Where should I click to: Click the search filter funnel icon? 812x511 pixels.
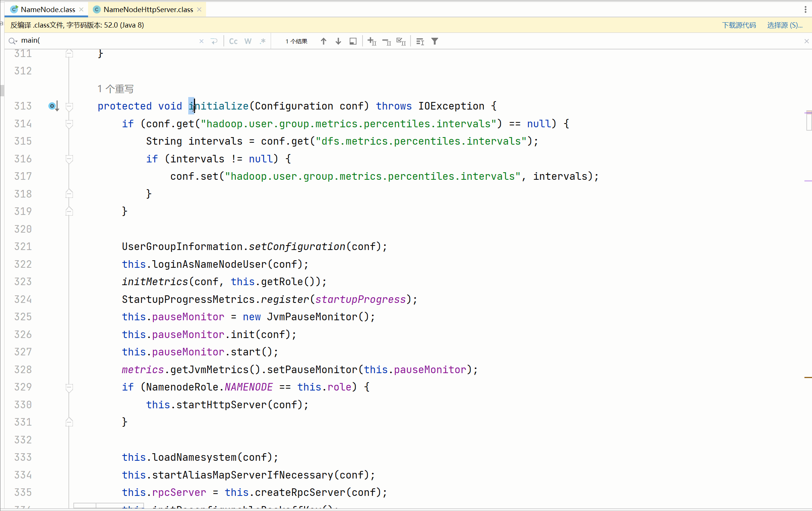tap(435, 41)
